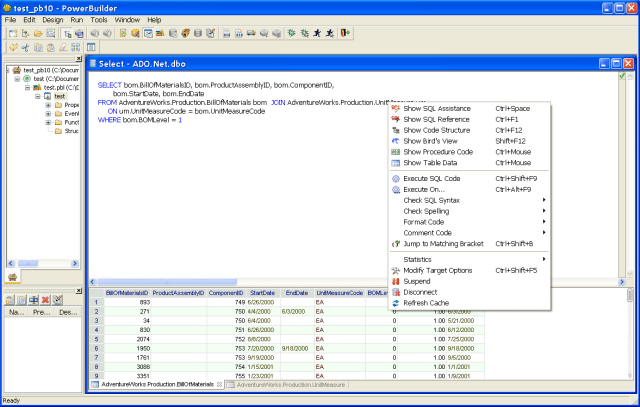Choose Modify Target Options menu entry
The height and width of the screenshot is (407, 640).
pos(469,270)
